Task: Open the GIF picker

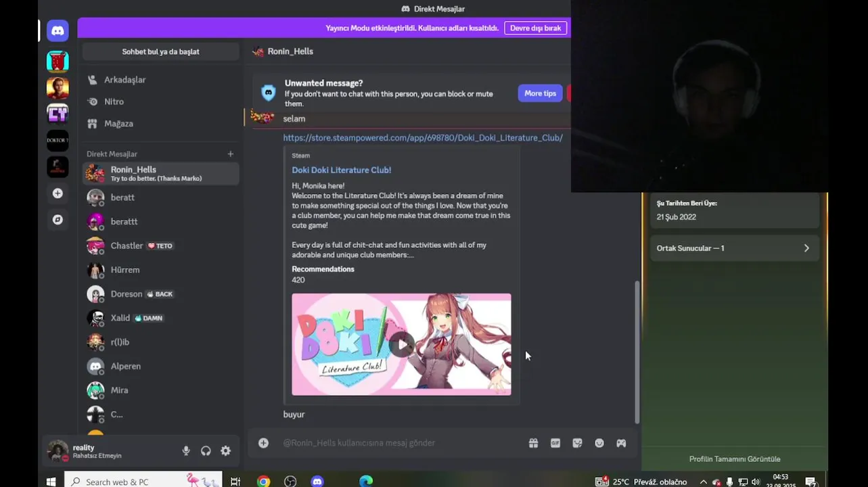Action: pos(555,443)
